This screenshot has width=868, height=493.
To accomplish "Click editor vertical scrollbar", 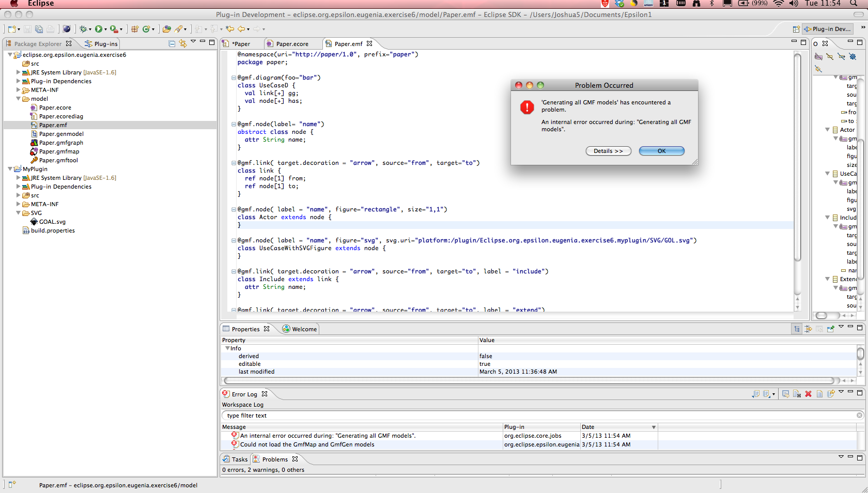I will click(x=797, y=158).
